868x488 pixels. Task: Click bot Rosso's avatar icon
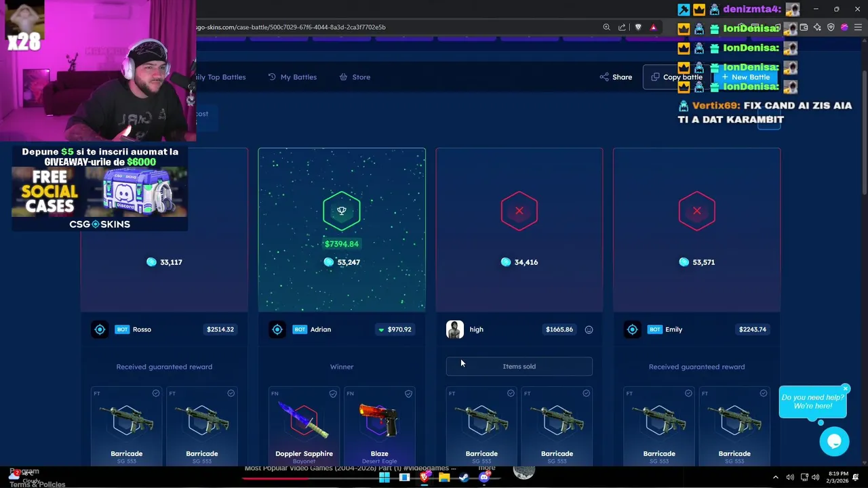click(100, 329)
